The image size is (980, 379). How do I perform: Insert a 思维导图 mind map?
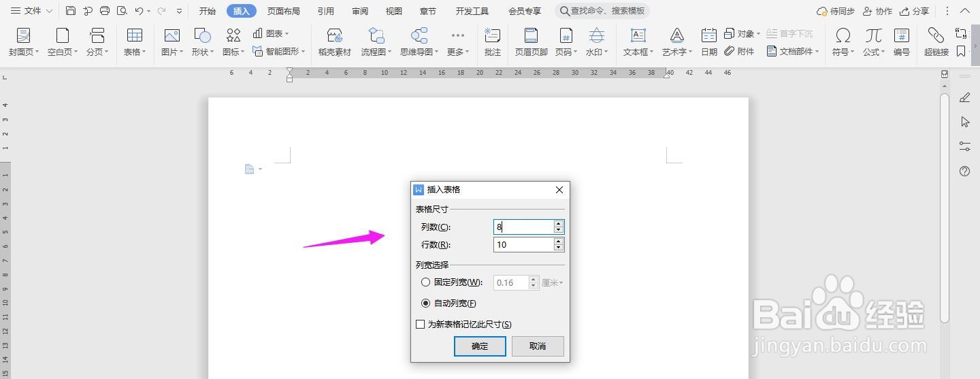pos(420,42)
